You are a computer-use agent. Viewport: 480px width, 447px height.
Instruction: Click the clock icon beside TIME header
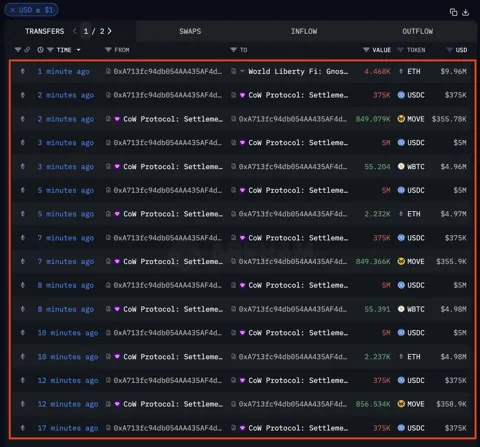(x=40, y=50)
